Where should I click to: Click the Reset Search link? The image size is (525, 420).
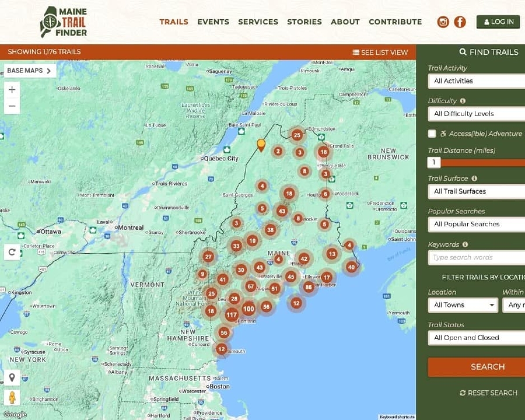(x=488, y=393)
